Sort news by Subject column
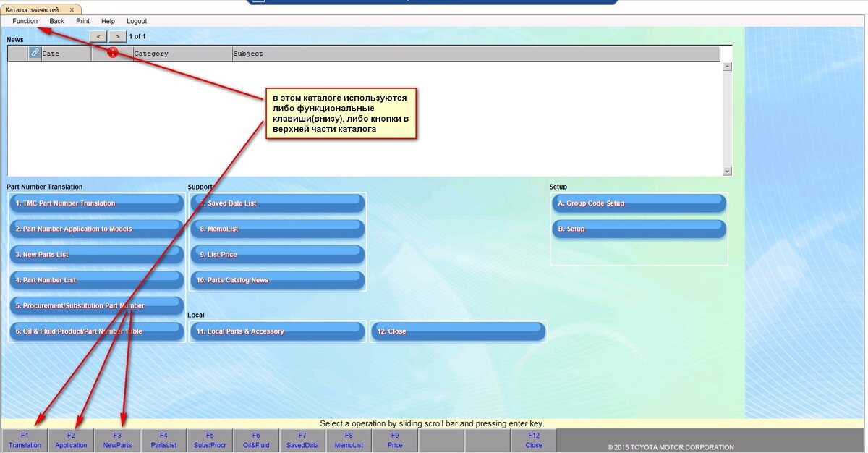This screenshot has width=868, height=453. [476, 54]
